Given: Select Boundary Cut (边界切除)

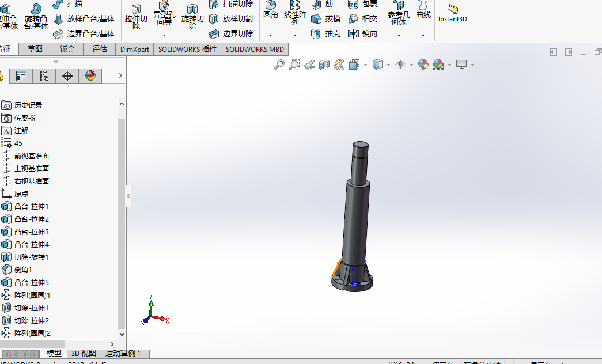Looking at the screenshot, I should click(x=231, y=34).
